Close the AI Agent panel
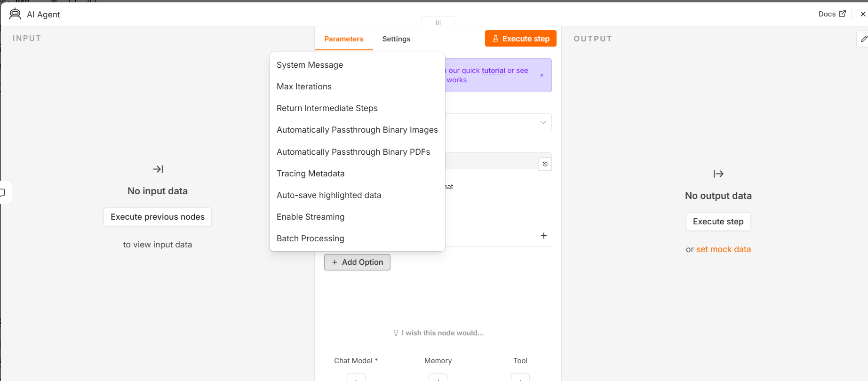 (x=863, y=14)
